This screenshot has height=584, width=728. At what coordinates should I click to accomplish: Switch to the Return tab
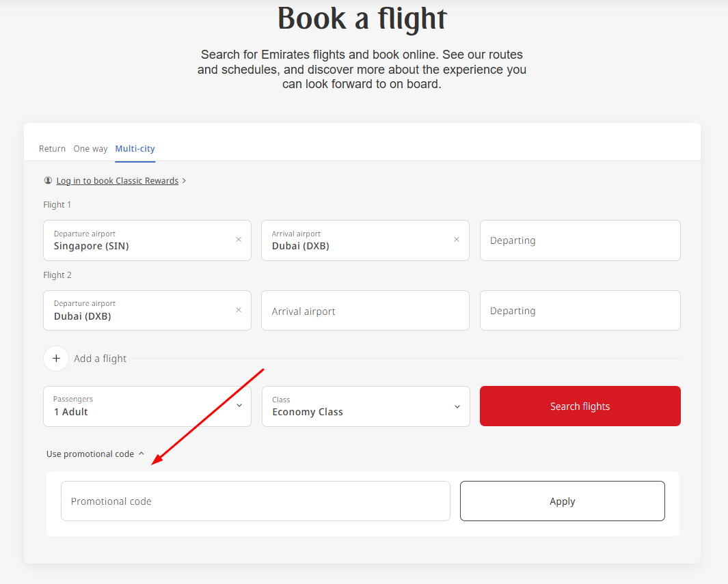(52, 149)
